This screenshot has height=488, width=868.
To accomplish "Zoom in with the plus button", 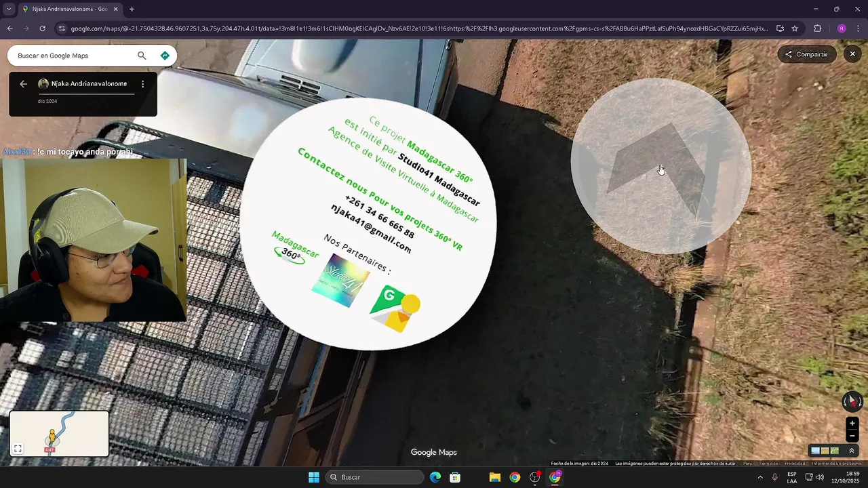I will click(x=852, y=424).
